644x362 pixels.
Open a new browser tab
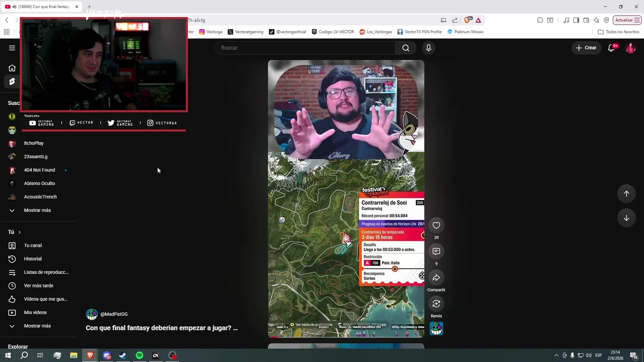(89, 7)
